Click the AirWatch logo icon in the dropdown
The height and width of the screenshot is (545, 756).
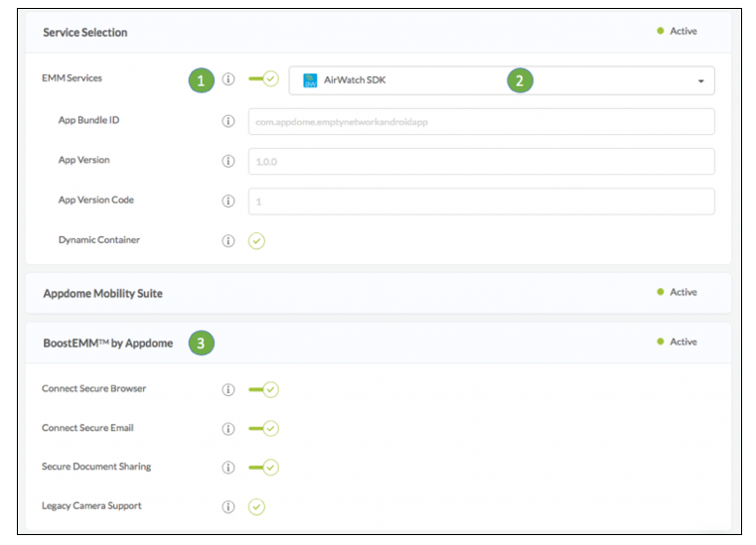[310, 80]
